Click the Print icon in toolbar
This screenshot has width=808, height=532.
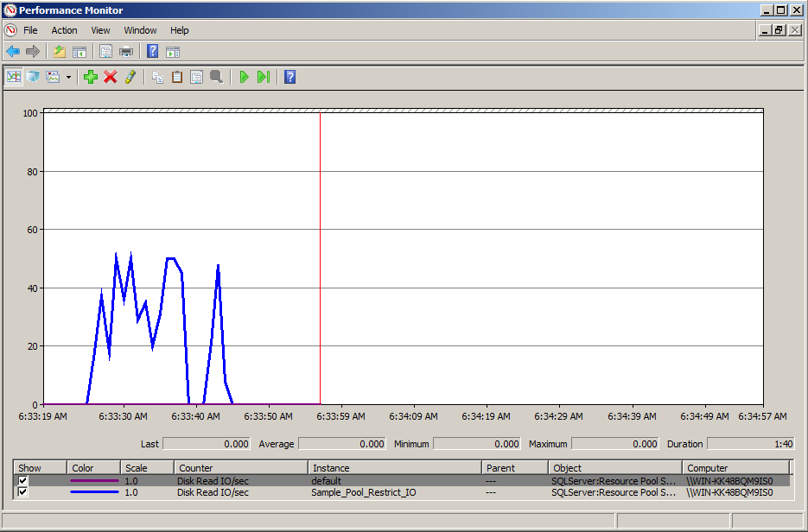coord(126,52)
